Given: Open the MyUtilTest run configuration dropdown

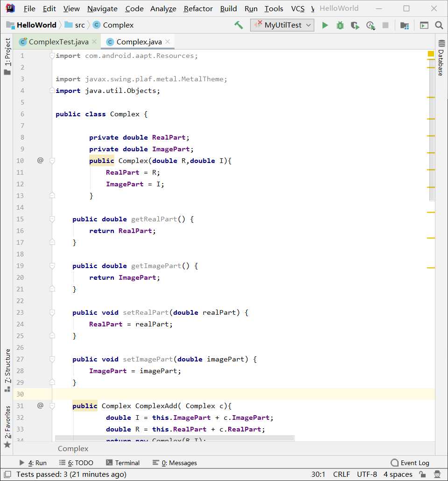Looking at the screenshot, I should pos(282,25).
